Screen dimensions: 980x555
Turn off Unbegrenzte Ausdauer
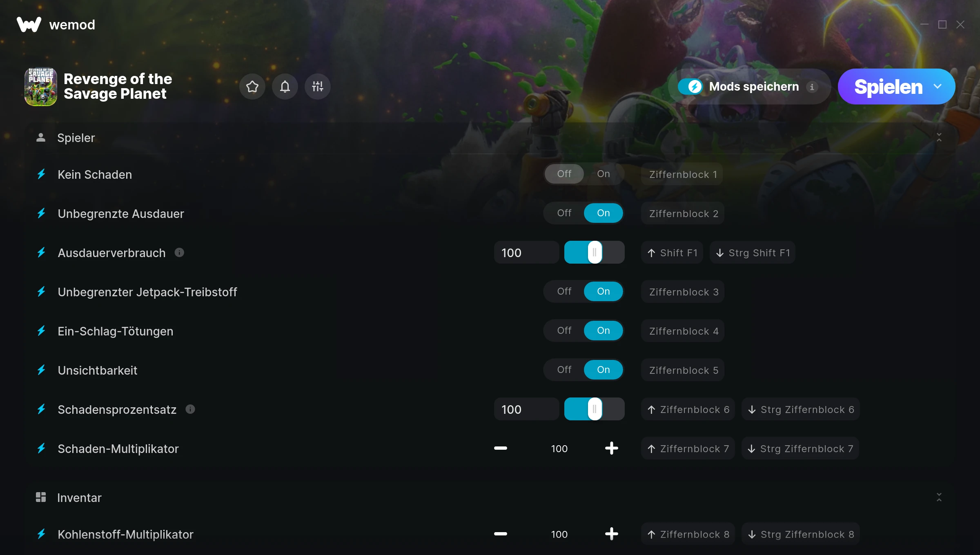564,213
